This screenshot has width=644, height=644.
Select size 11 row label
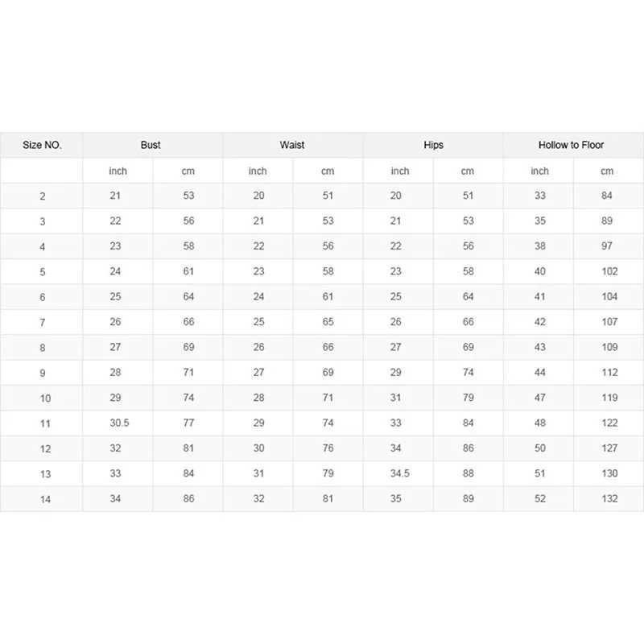coord(45,423)
